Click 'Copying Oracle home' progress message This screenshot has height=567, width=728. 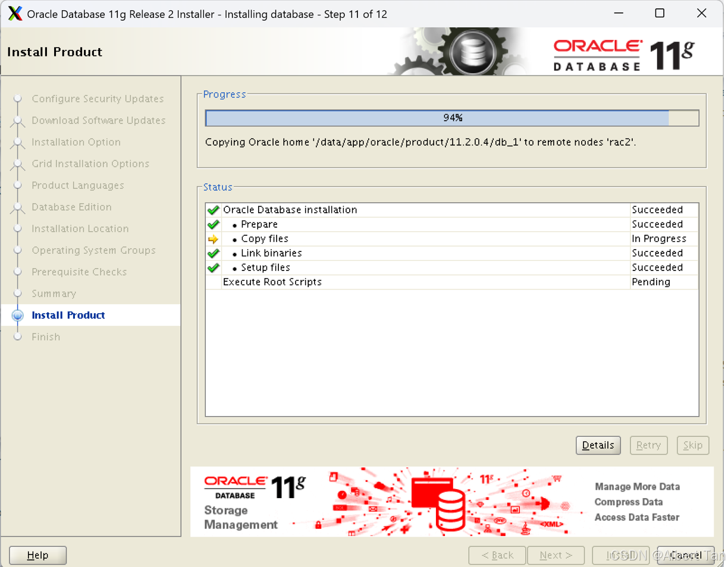click(421, 143)
